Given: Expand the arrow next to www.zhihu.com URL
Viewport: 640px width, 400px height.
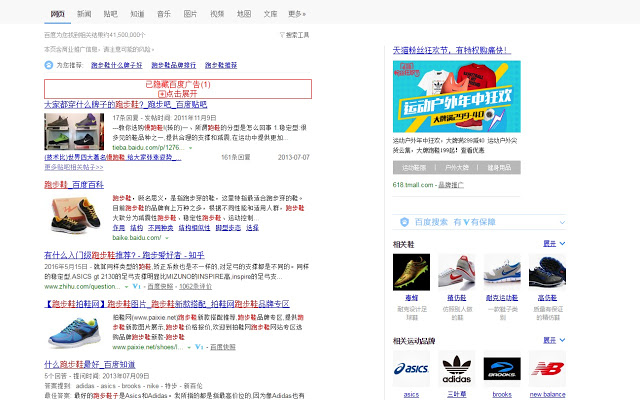Looking at the screenshot, I should click(126, 287).
